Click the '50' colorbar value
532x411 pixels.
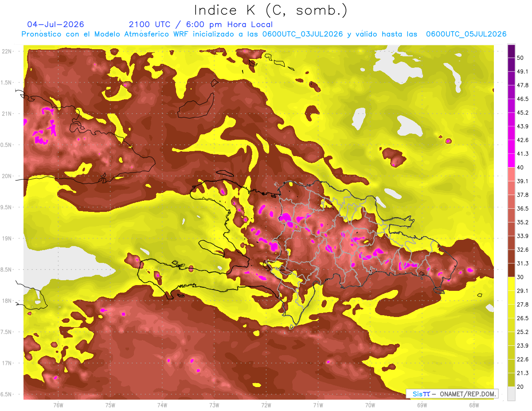coord(521,58)
